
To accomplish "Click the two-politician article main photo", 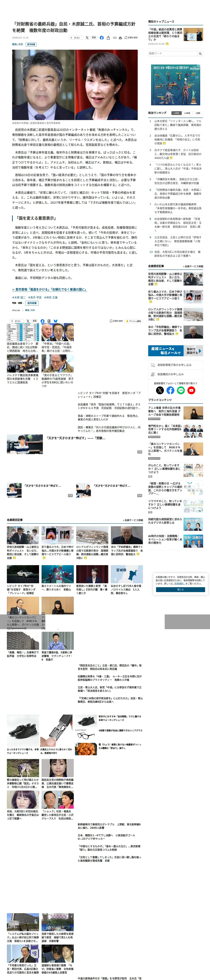I will [x=75, y=85].
